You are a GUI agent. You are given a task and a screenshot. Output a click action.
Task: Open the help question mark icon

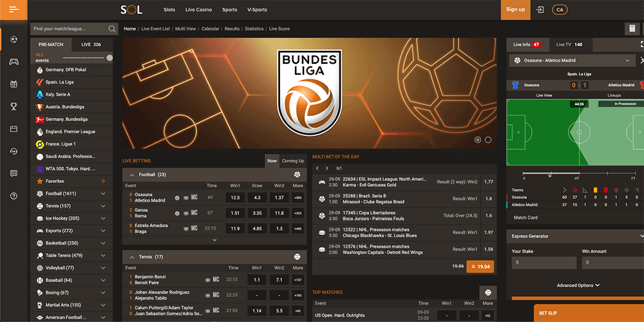14,196
